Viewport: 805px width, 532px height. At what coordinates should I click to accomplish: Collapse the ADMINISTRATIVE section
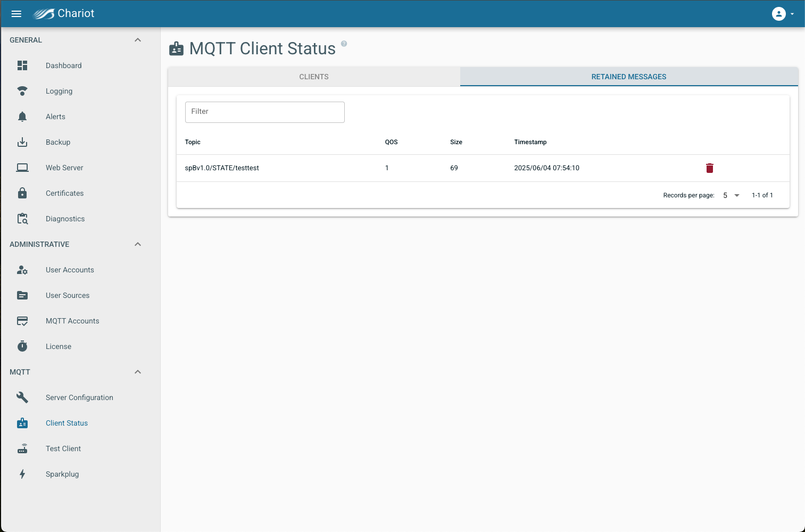[138, 244]
